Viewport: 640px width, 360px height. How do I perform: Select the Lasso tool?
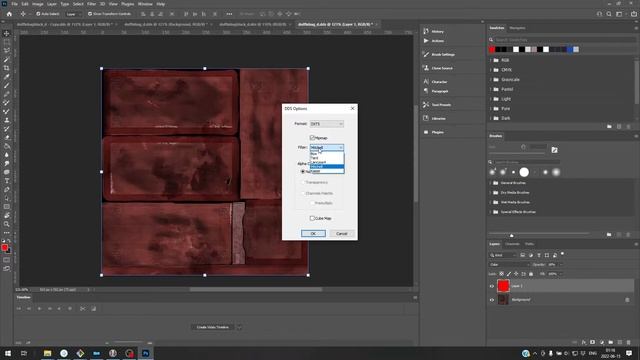coord(7,51)
